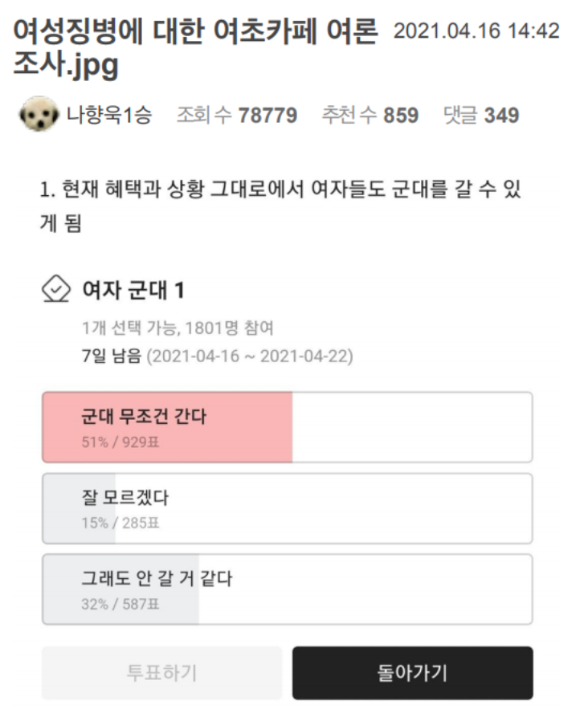Click the '15% / 285표' result text
Image resolution: width=588 pixels, height=713 pixels.
point(120,524)
